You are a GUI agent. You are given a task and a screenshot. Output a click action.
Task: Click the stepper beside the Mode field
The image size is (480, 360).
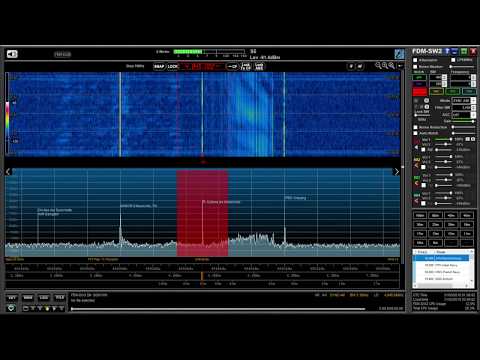[473, 100]
